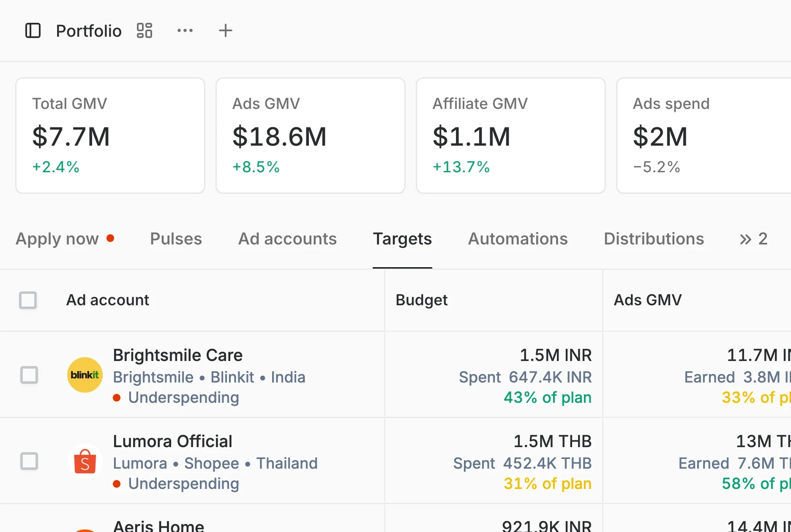This screenshot has width=791, height=532.
Task: Switch to the Pulses tab
Action: tap(176, 239)
